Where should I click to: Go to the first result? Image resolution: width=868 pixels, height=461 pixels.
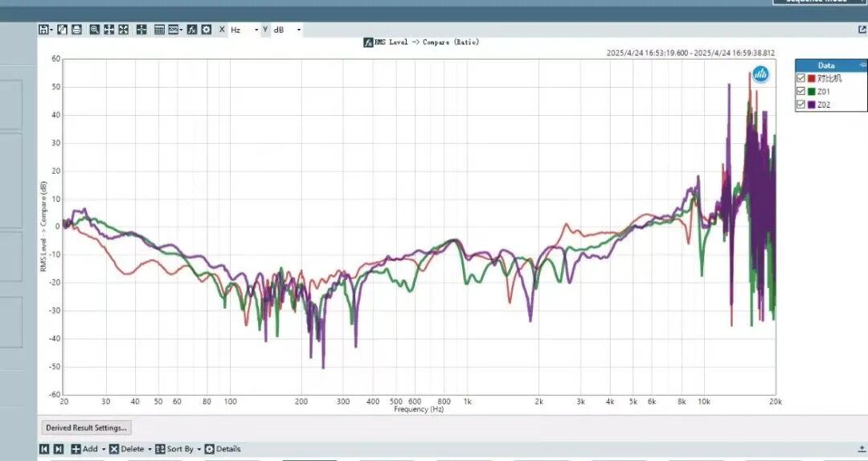pyautogui.click(x=44, y=450)
